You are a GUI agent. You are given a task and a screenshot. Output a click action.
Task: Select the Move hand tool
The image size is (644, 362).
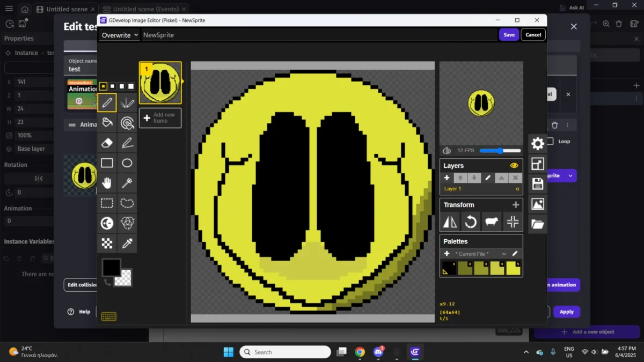107,183
